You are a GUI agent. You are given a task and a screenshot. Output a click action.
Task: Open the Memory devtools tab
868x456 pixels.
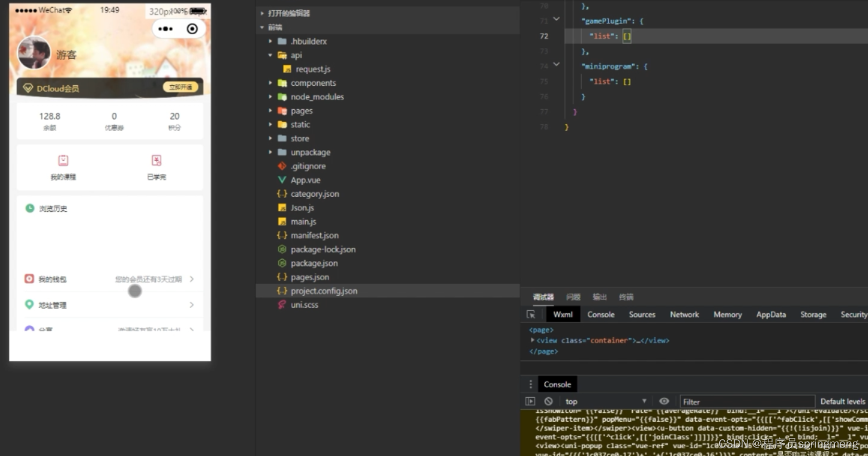[x=728, y=314]
